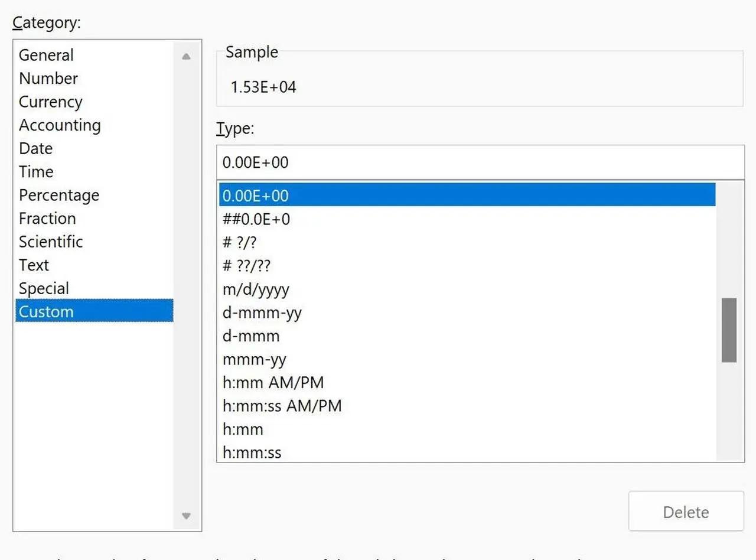The image size is (756, 560).
Task: Choose the h:mm:ss AM/PM time format
Action: click(x=467, y=406)
